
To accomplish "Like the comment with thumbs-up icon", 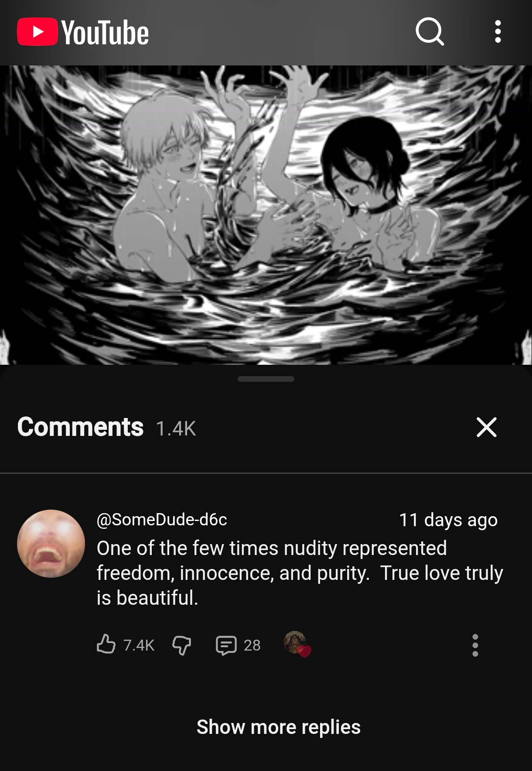I will (x=106, y=644).
